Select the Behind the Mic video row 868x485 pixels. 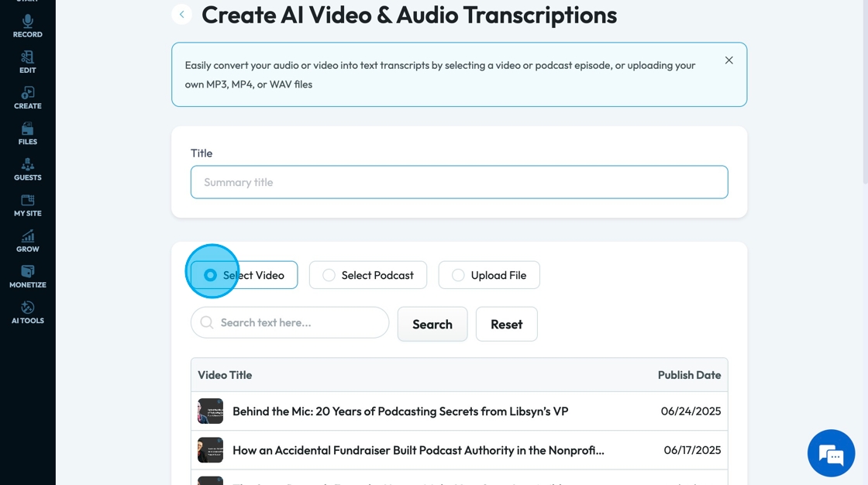pyautogui.click(x=460, y=411)
